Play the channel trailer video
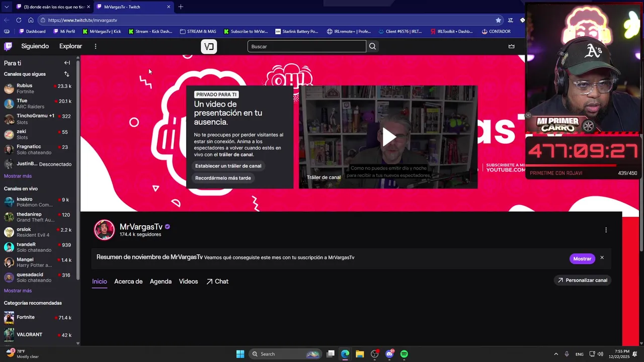 pyautogui.click(x=388, y=137)
